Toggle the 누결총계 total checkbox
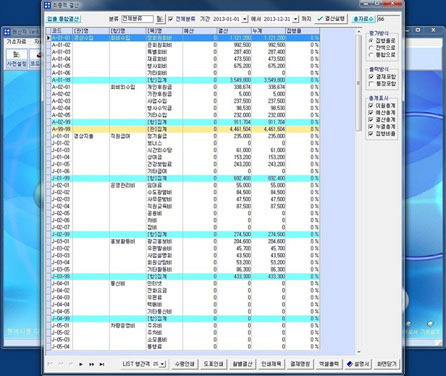 coord(371,126)
